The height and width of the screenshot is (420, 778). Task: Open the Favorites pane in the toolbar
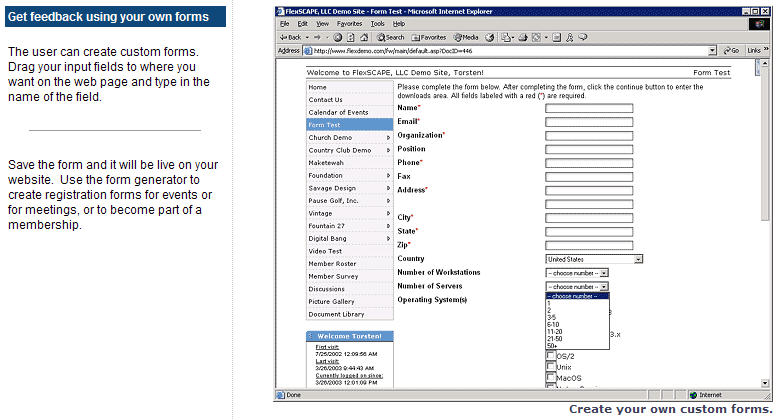[x=429, y=37]
